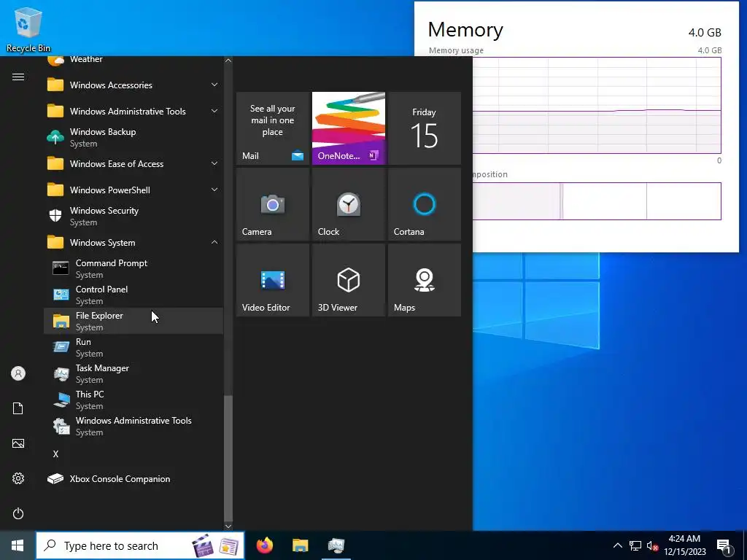Screen dimensions: 747x560
Task: Open the user account icon in Start
Action: [18, 373]
